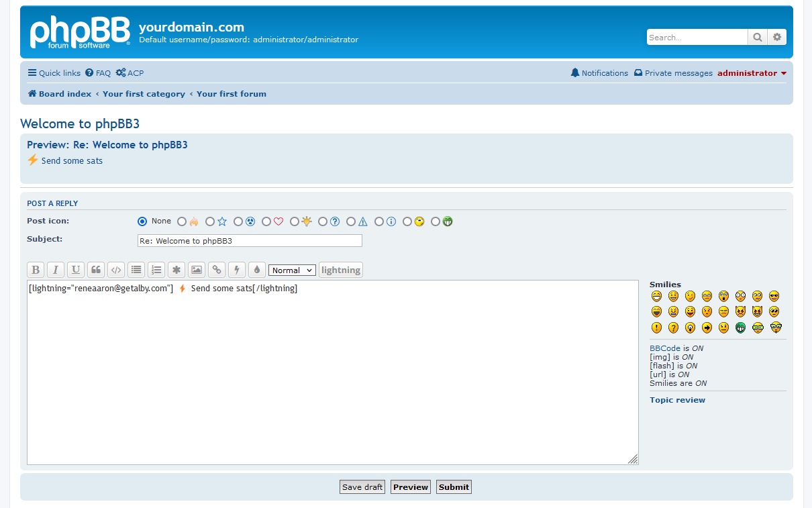Click the Preview button
The width and height of the screenshot is (812, 508).
coord(411,487)
